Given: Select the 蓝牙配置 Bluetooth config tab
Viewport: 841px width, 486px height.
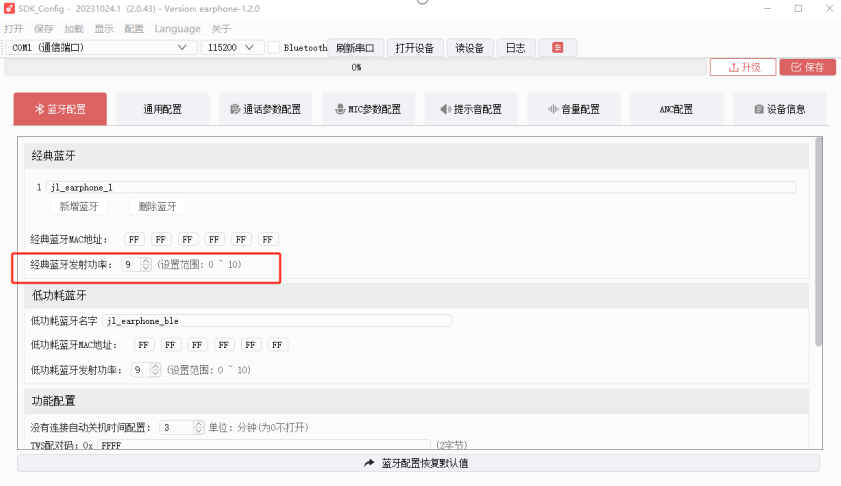Looking at the screenshot, I should coord(60,109).
